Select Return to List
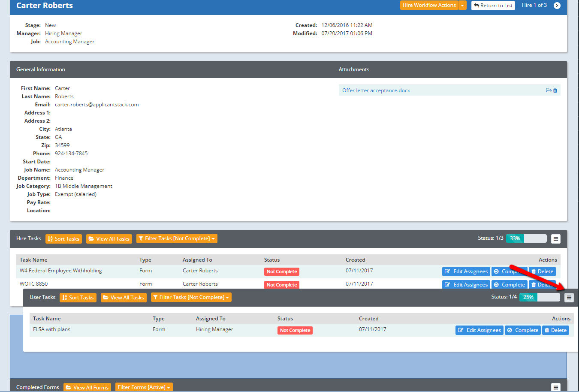Image resolution: width=579 pixels, height=392 pixels. pyautogui.click(x=493, y=6)
